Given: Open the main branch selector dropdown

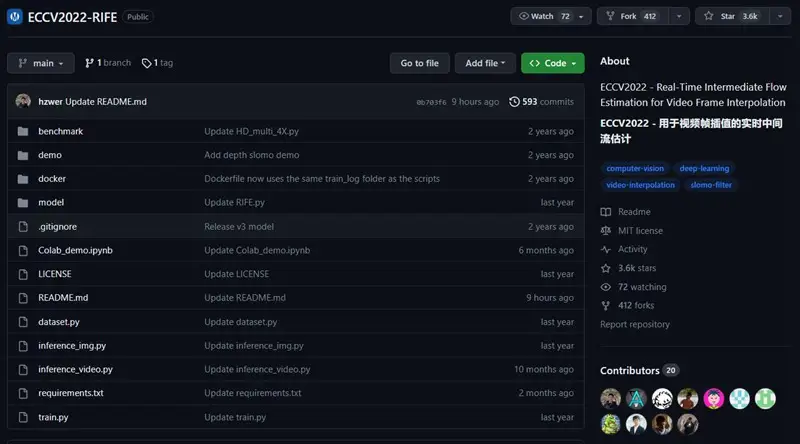Looking at the screenshot, I should click(41, 63).
